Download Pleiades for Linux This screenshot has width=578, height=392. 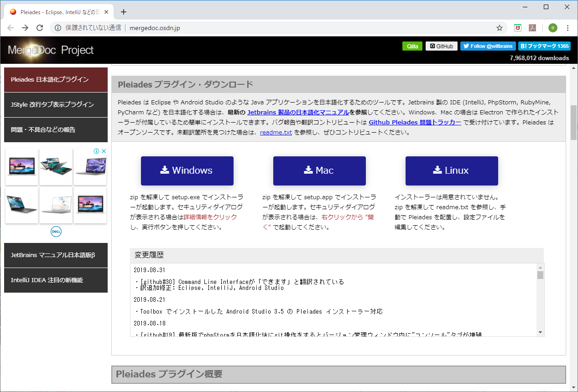[x=452, y=171]
